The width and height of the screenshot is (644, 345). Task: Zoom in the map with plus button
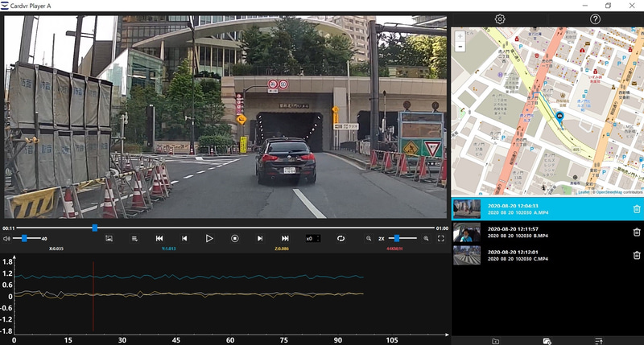[x=460, y=36]
